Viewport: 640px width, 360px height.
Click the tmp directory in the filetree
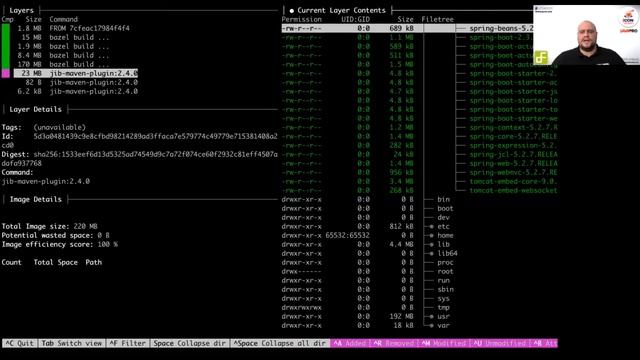coord(443,307)
